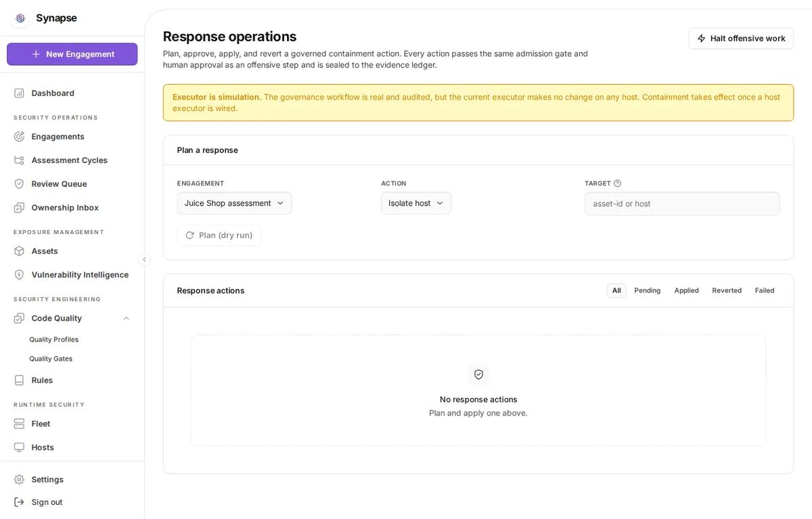Open the Action dropdown Isolate host
This screenshot has height=519, width=812.
point(416,203)
